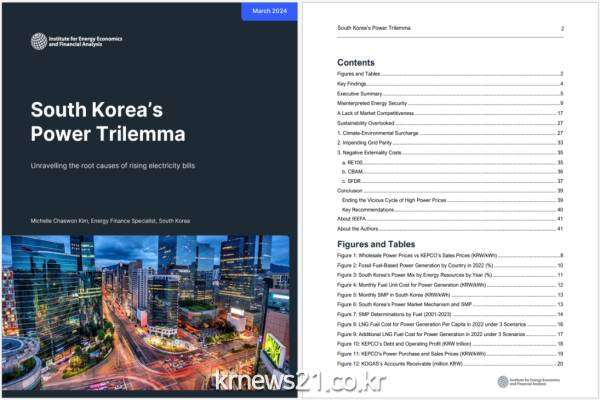Screen dimensions: 600x400
Task: Click the IEEFA globe logo on cover
Action: point(38,41)
